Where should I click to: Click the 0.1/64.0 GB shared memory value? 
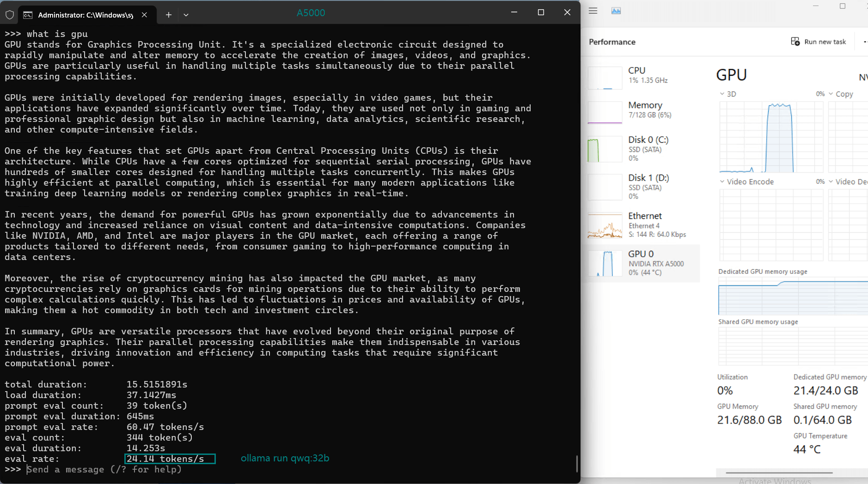click(x=823, y=420)
